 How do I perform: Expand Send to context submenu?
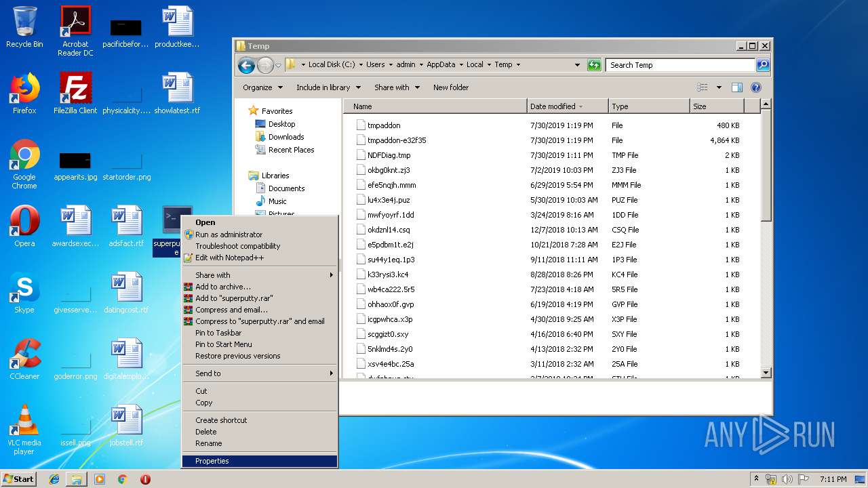260,373
